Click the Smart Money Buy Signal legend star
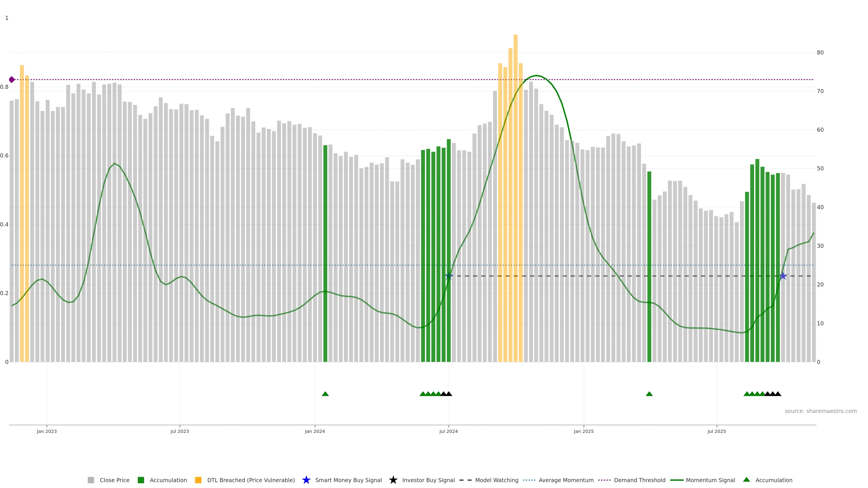Screen dimensions: 868x488 pyautogui.click(x=306, y=480)
